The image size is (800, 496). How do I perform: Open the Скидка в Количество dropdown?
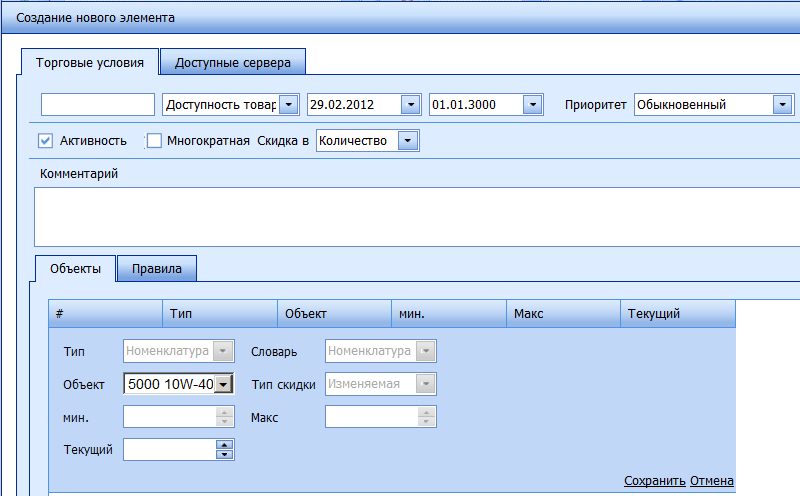tap(407, 141)
